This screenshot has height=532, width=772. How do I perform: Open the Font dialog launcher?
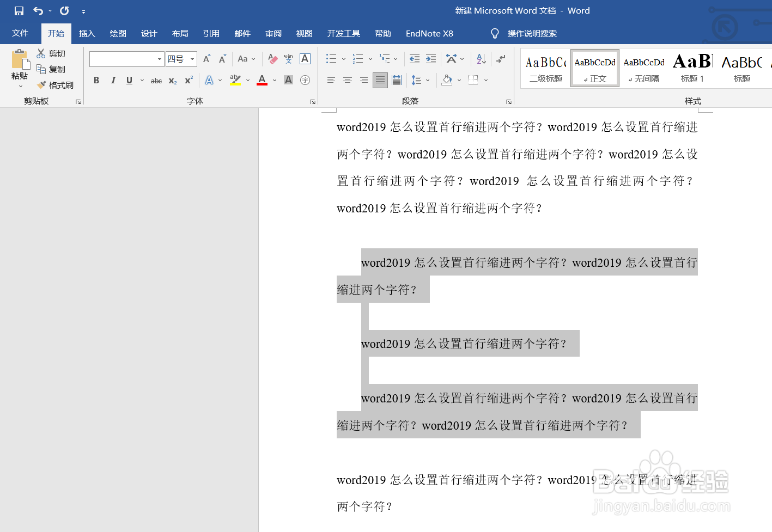pos(313,102)
